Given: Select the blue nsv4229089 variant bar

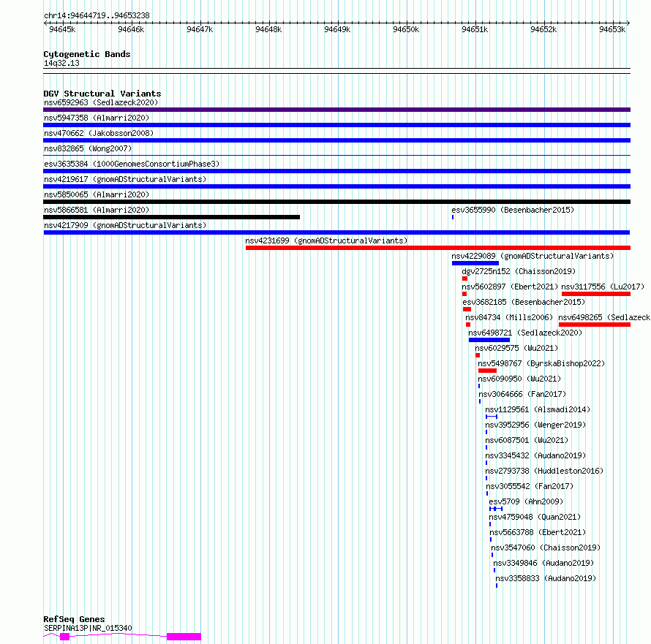Looking at the screenshot, I should pos(475,263).
